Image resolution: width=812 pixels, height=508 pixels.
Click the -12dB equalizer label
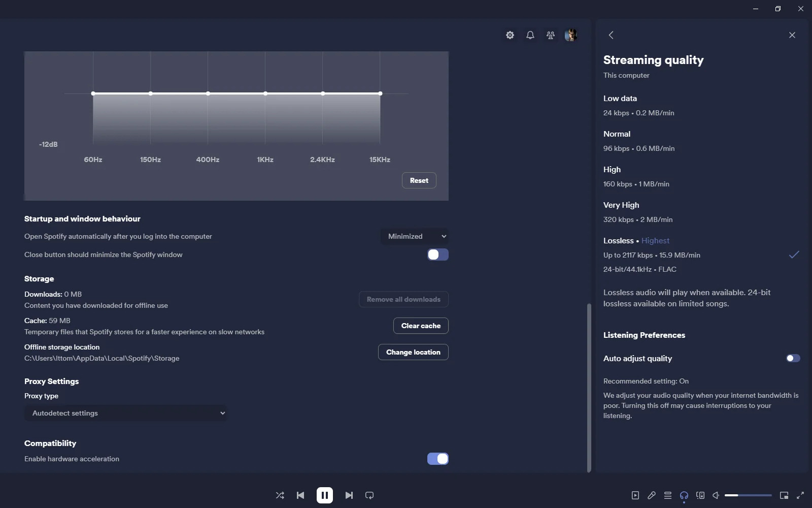pos(48,144)
